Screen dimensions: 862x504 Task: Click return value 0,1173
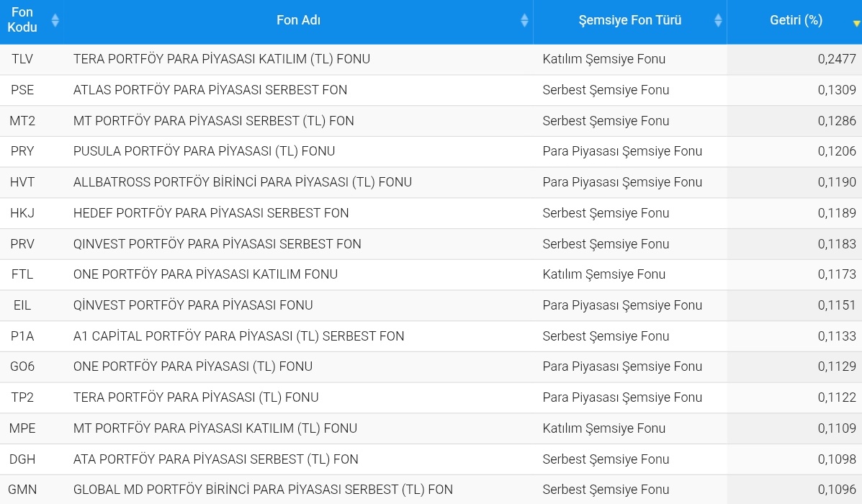[x=837, y=274]
